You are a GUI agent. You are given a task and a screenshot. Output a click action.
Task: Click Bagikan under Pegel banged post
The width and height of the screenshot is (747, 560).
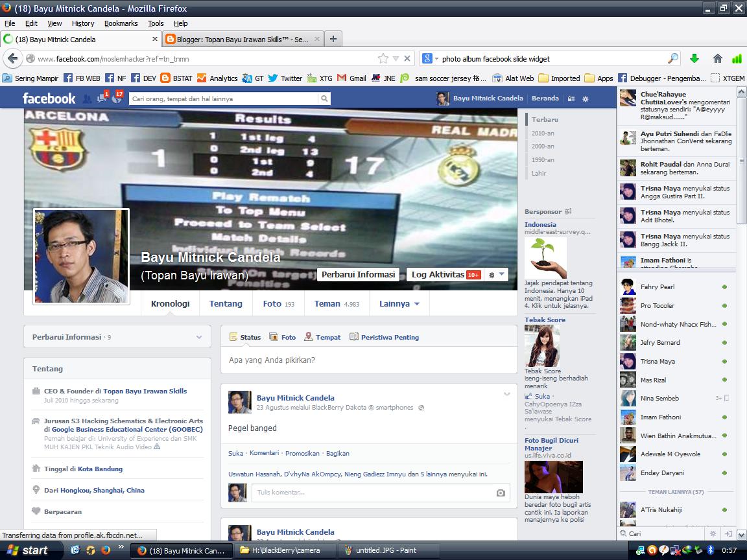point(337,453)
